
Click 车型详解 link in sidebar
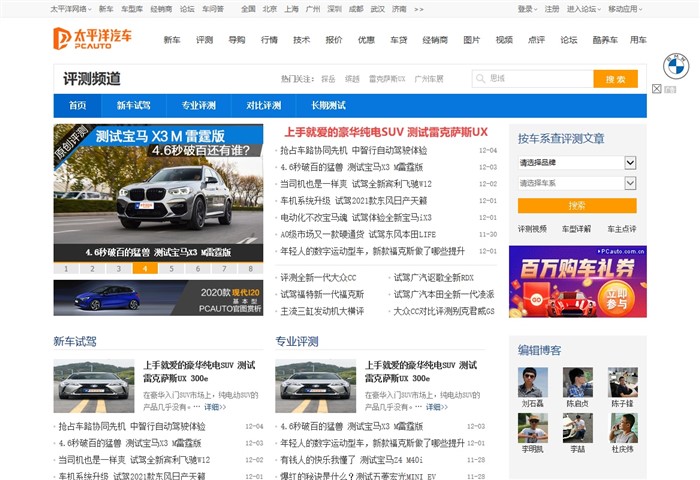coord(576,229)
